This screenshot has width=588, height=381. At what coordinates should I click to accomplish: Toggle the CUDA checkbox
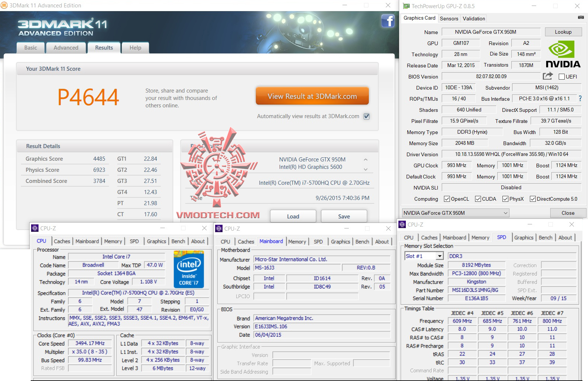478,199
